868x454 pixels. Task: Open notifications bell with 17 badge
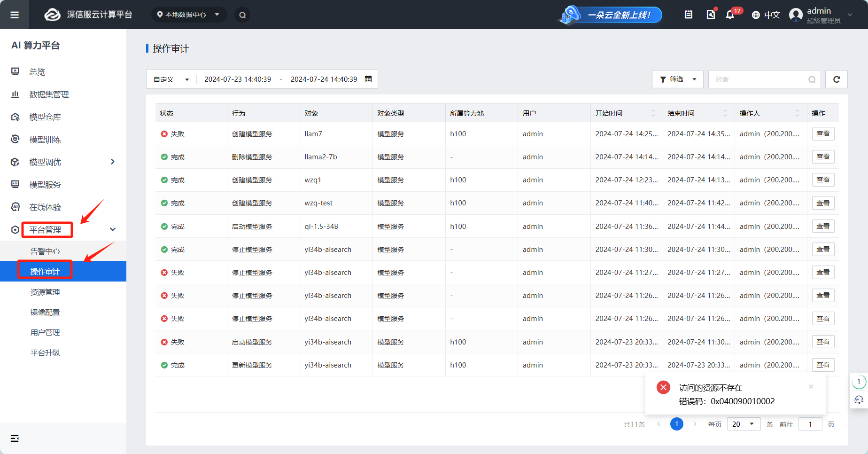730,15
